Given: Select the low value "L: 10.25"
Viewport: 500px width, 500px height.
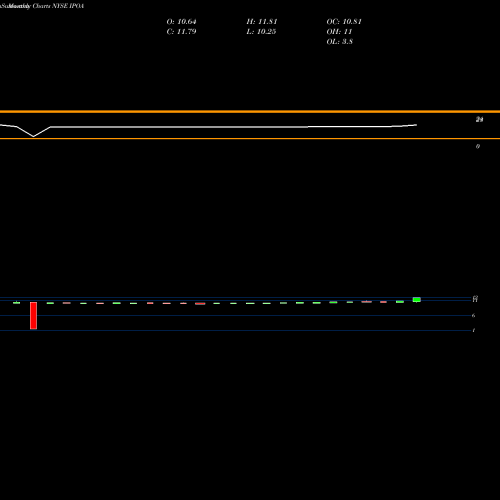Looking at the screenshot, I should pyautogui.click(x=261, y=31).
